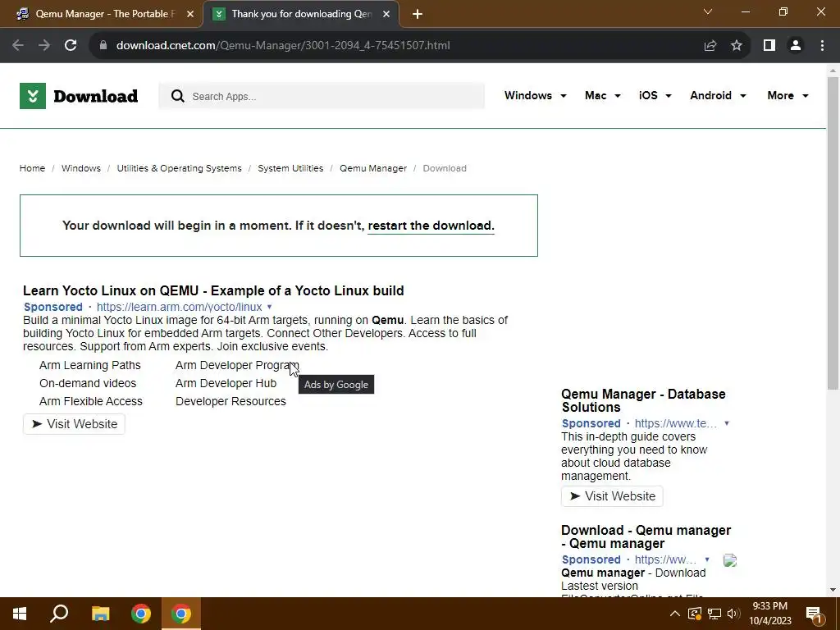Click Visit Website under Yocto ad
840x630 pixels.
click(74, 424)
